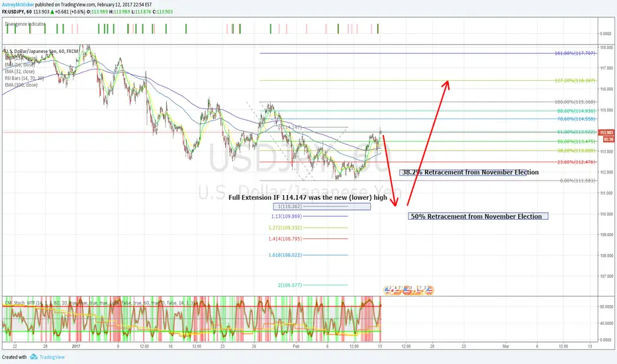
Task: Select the EMA (300, close) legend
Action: pyautogui.click(x=21, y=85)
